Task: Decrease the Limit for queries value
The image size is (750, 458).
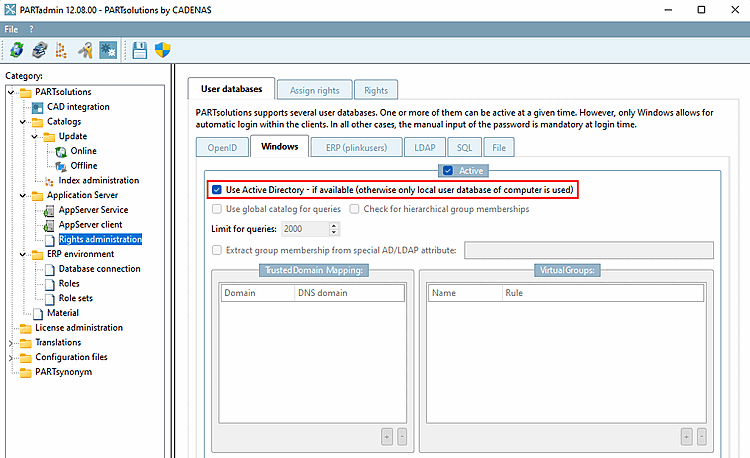Action: pos(334,232)
